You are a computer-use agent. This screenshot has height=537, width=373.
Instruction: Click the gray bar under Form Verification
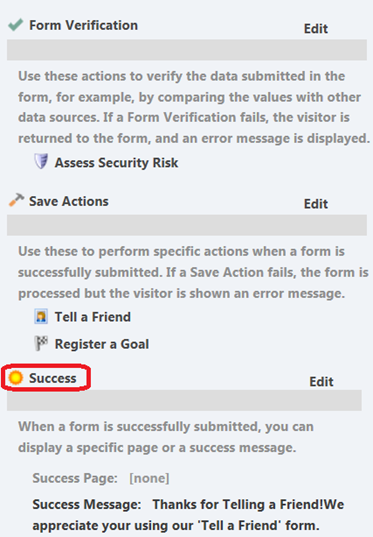click(187, 50)
